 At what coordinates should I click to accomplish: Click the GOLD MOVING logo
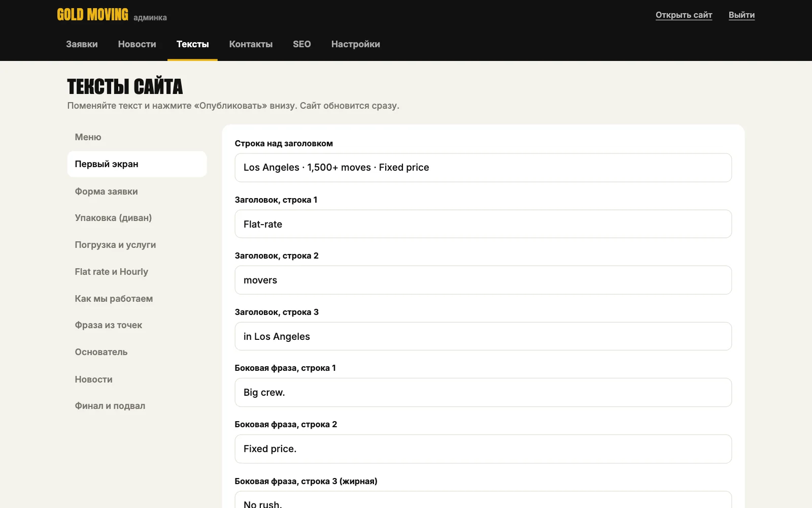point(92,15)
